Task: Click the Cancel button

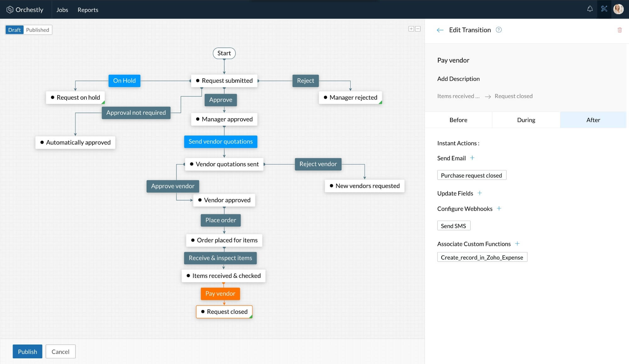Action: pyautogui.click(x=60, y=351)
